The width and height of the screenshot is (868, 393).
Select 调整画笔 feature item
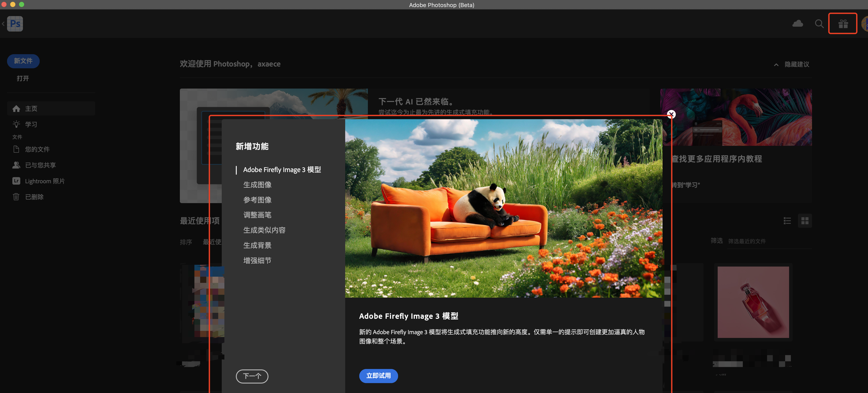tap(257, 215)
